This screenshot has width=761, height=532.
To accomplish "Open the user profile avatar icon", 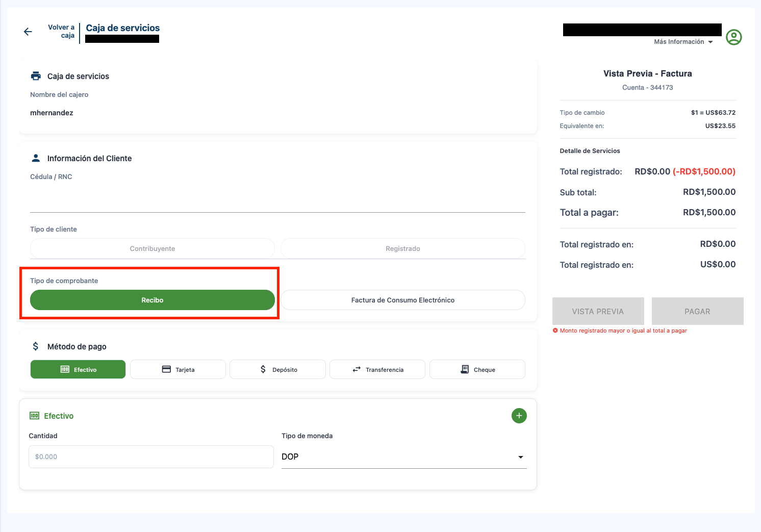I will click(x=733, y=37).
